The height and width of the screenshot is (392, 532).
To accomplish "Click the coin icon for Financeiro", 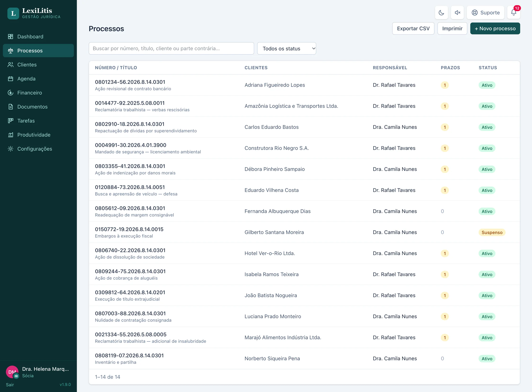I will [10, 93].
